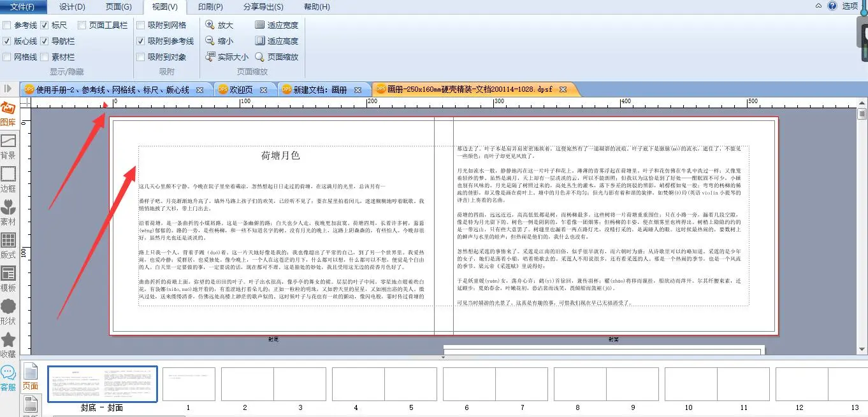Open the 版式 layout panel
The image size is (868, 417).
point(8,245)
